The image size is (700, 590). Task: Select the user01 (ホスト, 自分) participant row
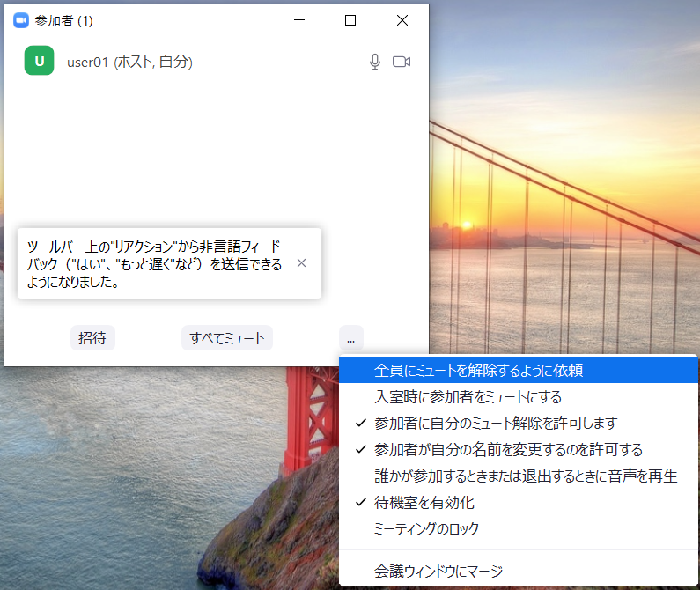click(x=217, y=61)
